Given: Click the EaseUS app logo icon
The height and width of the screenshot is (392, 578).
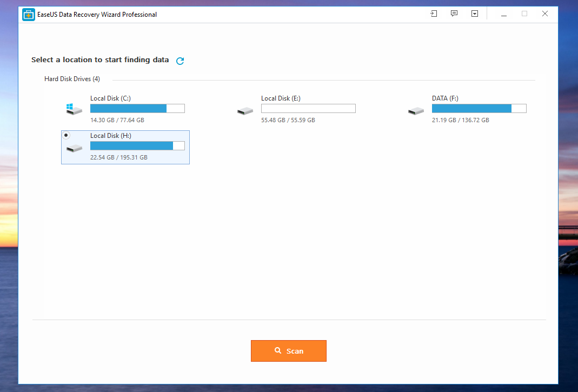Looking at the screenshot, I should point(29,15).
